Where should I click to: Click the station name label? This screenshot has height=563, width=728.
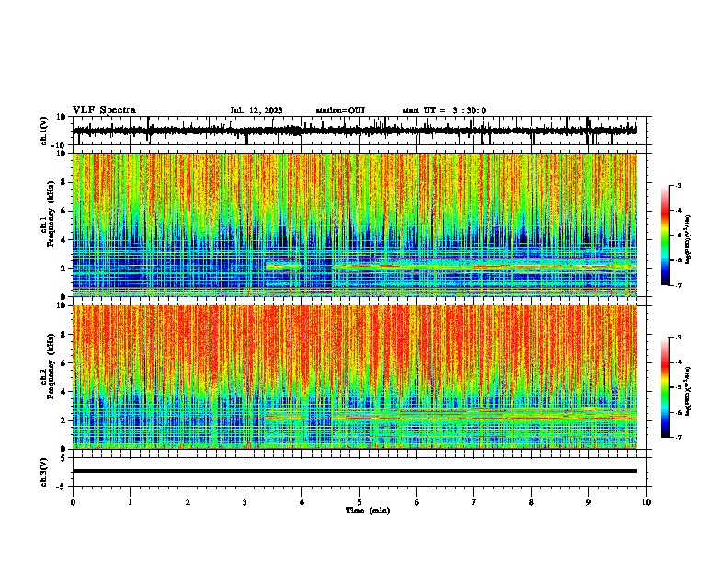(x=340, y=110)
